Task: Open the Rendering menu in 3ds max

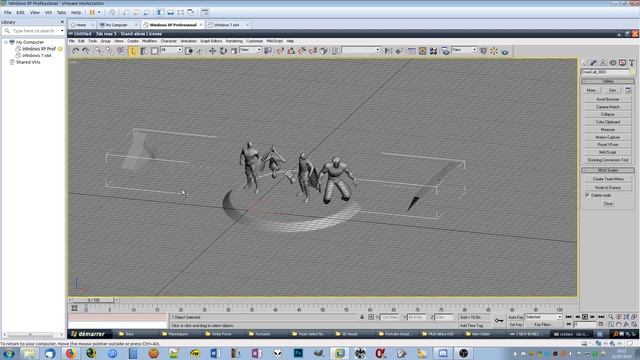Action: (234, 41)
